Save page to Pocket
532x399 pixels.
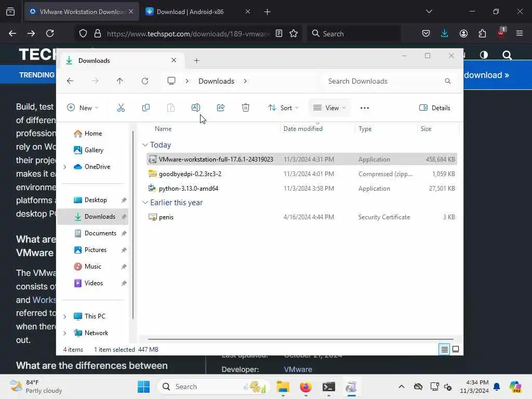click(x=426, y=34)
